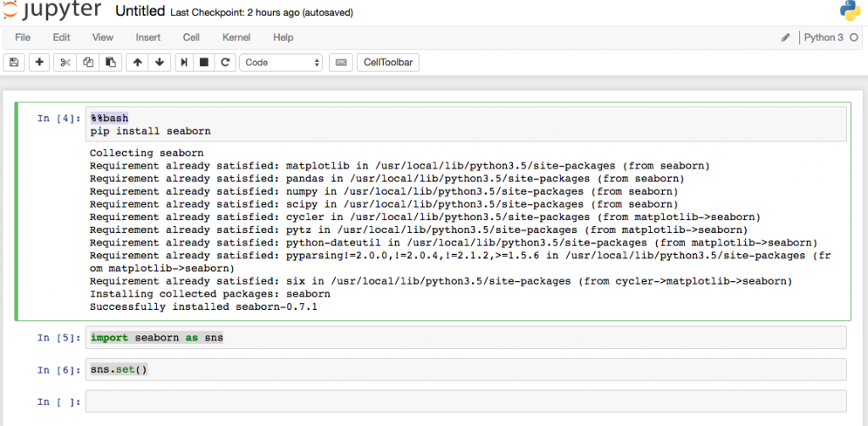
Task: Click 'Successfully installed seaborn-0.7.1' output line
Action: click(203, 307)
